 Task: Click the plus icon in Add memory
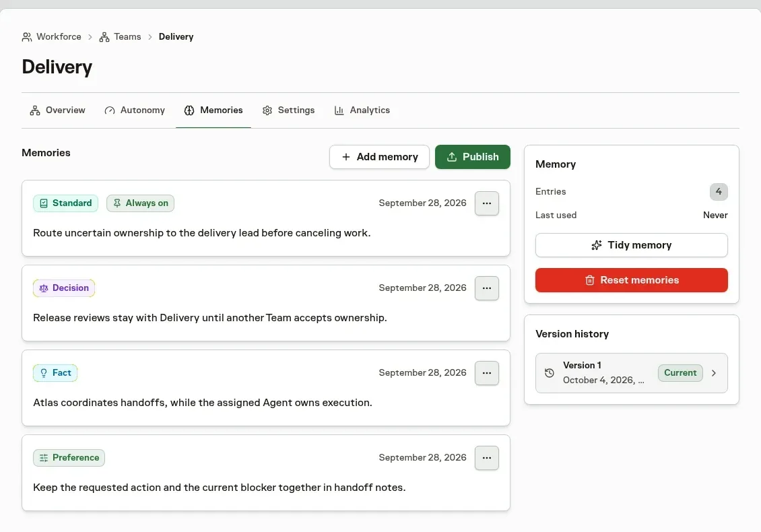pyautogui.click(x=346, y=157)
